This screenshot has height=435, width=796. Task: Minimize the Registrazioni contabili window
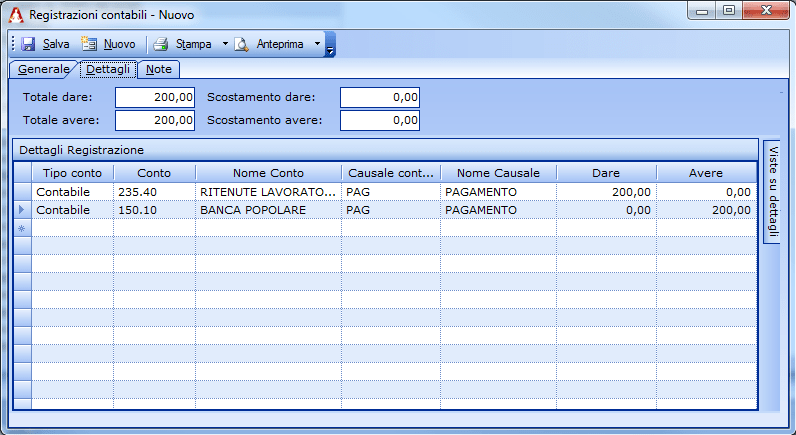702,10
